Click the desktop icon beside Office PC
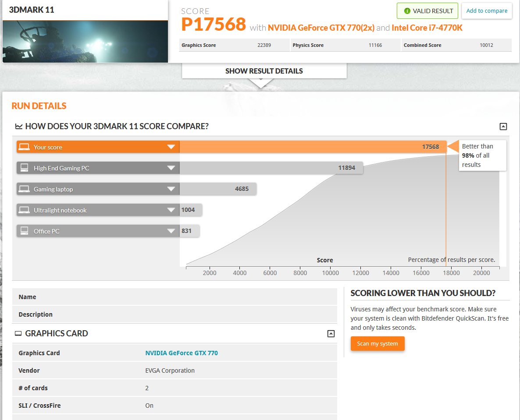520x420 pixels. pyautogui.click(x=24, y=231)
